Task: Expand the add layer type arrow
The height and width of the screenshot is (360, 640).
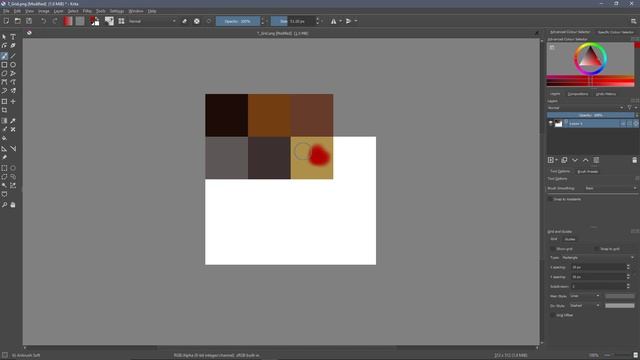Action: (x=556, y=160)
